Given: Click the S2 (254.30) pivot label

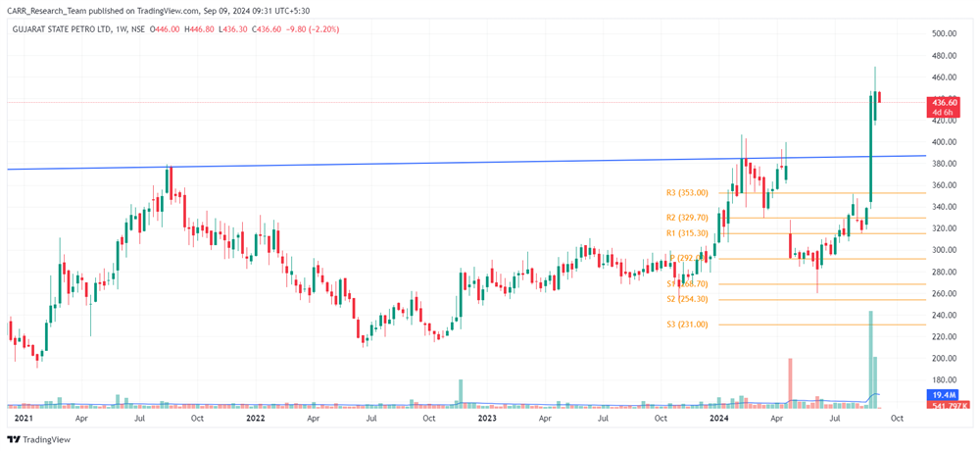Looking at the screenshot, I should [687, 300].
